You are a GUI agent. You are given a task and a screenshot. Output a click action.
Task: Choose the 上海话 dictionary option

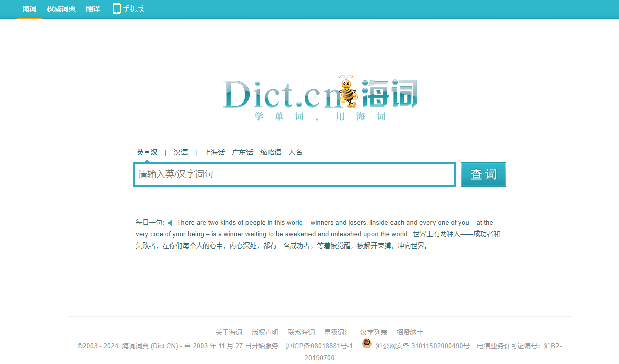coord(214,152)
